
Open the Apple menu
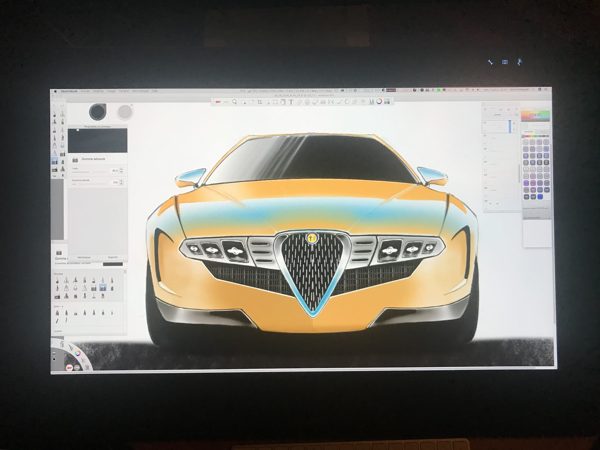pyautogui.click(x=55, y=91)
